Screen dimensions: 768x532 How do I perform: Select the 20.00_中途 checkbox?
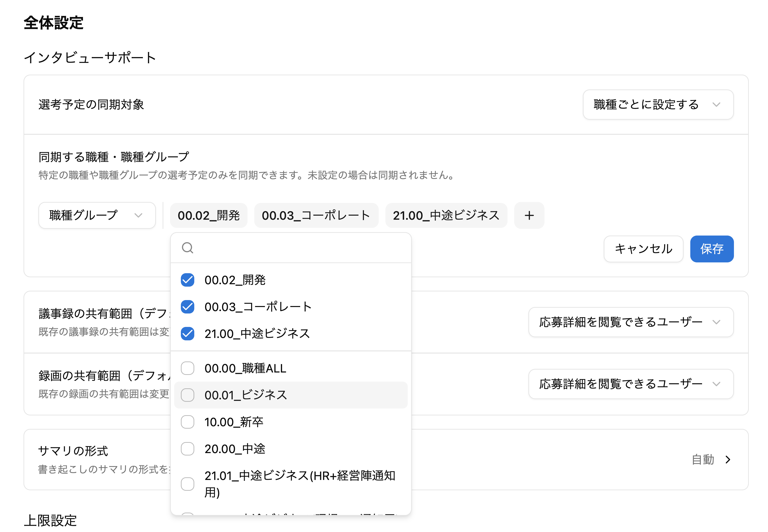[187, 449]
